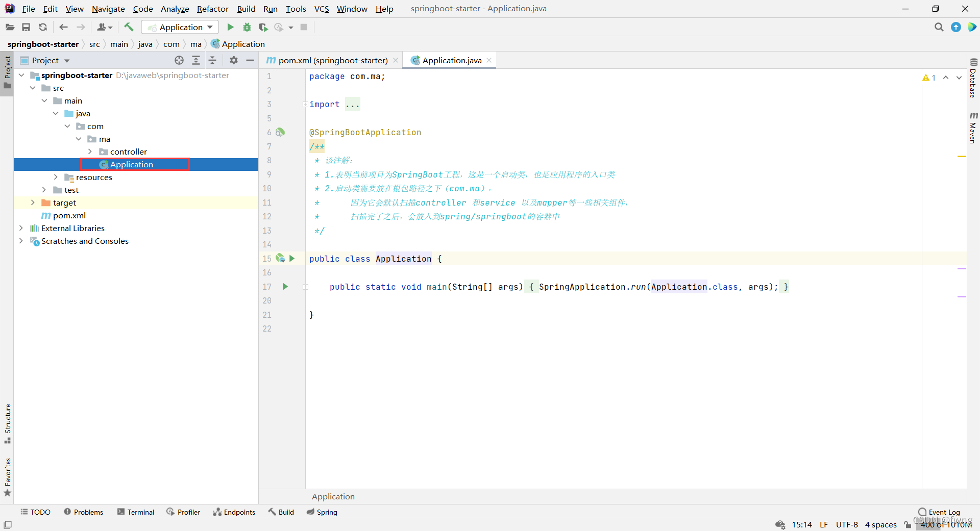Run with Coverage icon in toolbar
The height and width of the screenshot is (531, 980).
263,27
